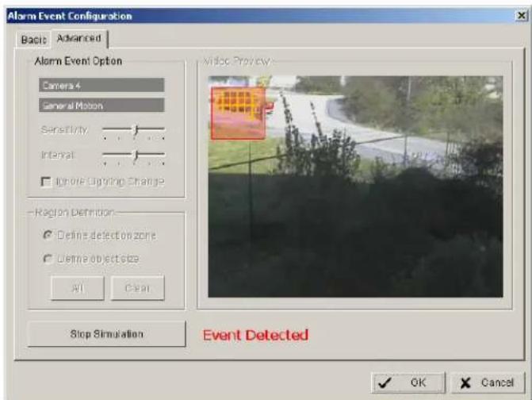The image size is (532, 400).
Task: Click Stop Simulation button
Action: pyautogui.click(x=106, y=334)
